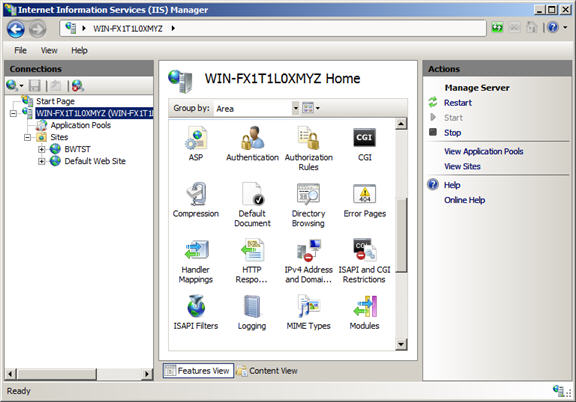Collapse the Sites tree node
This screenshot has width=576, height=402.
tap(27, 137)
